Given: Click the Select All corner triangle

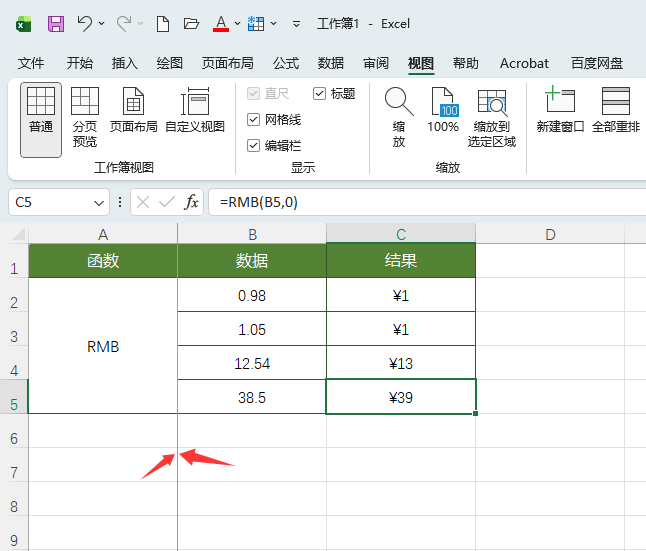Looking at the screenshot, I should tap(19, 234).
